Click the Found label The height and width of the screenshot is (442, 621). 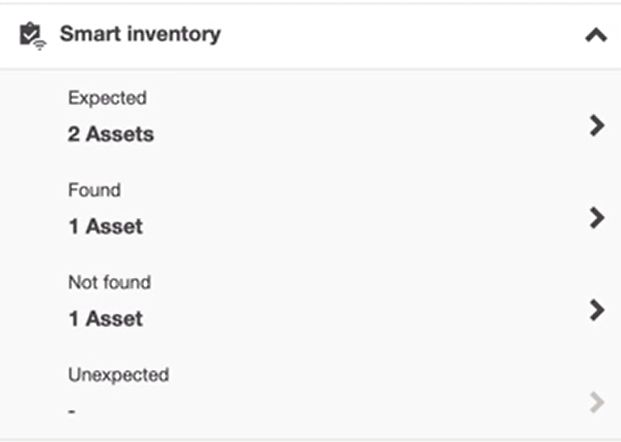94,190
